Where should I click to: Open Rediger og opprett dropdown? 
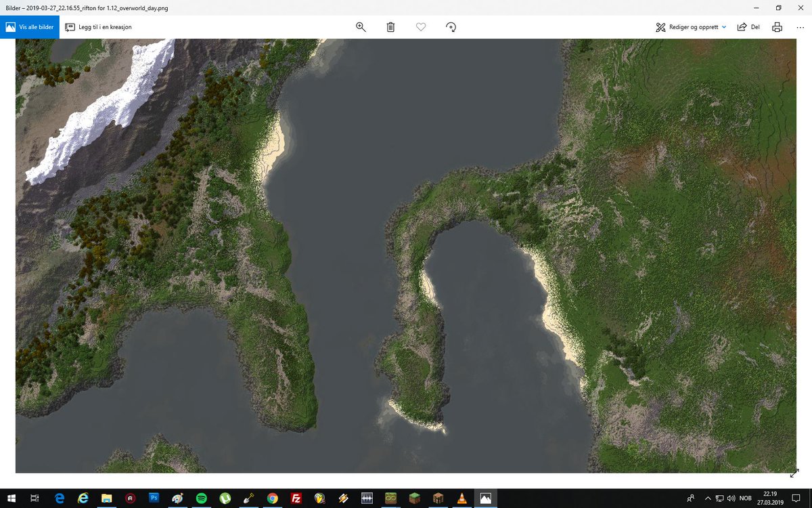click(691, 27)
